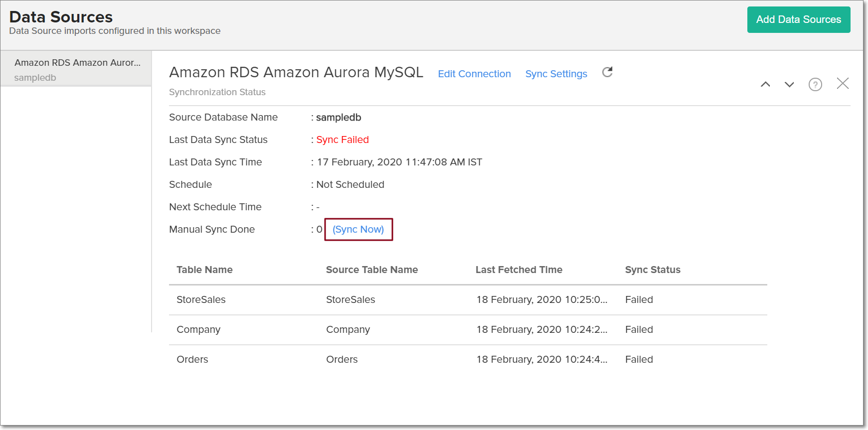
Task: Go to next data source with down chevron
Action: (x=789, y=85)
